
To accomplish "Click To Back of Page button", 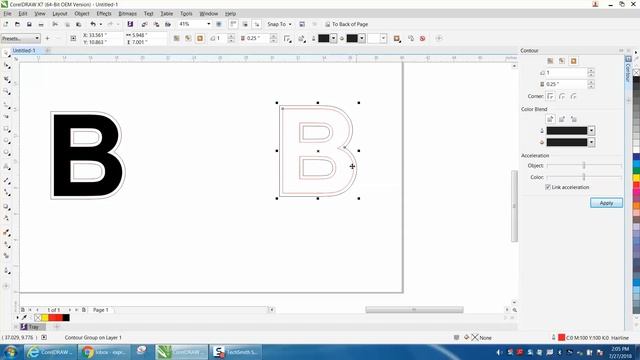I will pyautogui.click(x=346, y=24).
